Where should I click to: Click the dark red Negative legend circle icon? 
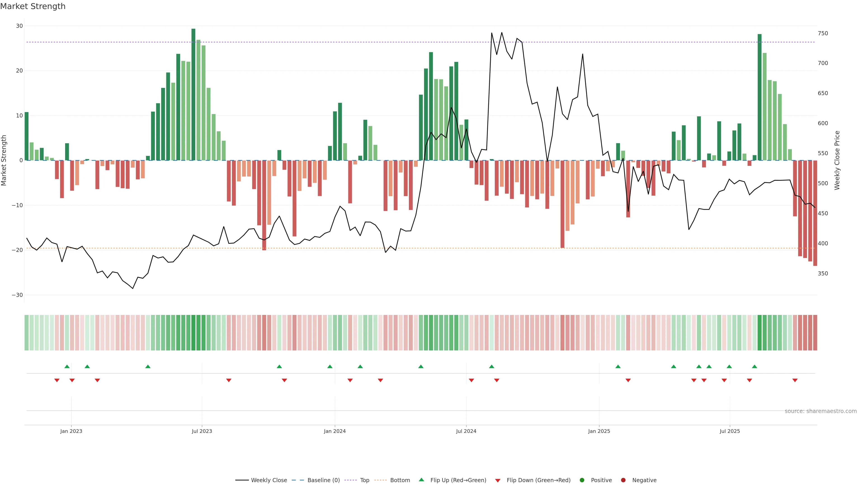[623, 480]
